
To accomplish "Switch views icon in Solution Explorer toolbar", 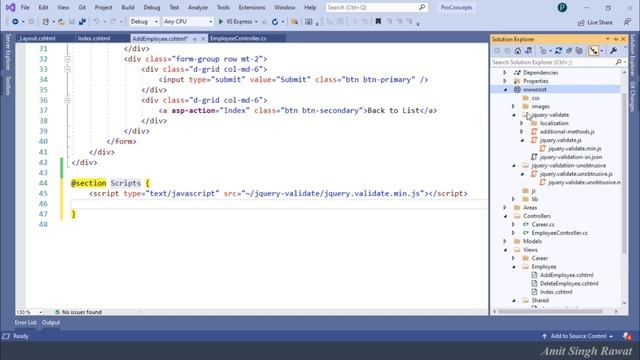I will (529, 51).
